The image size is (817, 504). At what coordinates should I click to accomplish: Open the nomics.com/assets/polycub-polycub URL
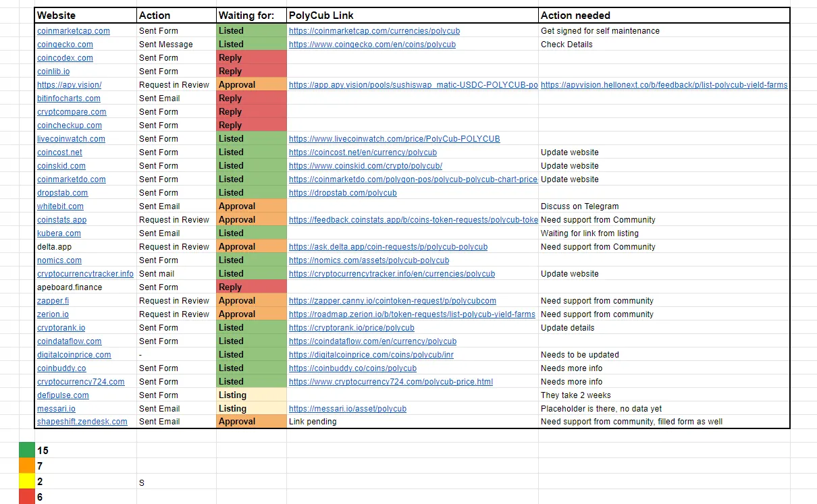pyautogui.click(x=369, y=260)
